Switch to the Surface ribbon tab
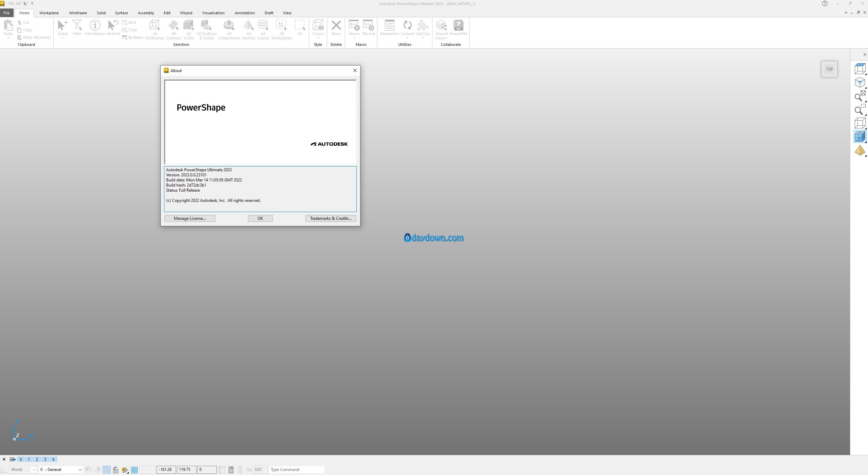The width and height of the screenshot is (868, 475). click(121, 13)
